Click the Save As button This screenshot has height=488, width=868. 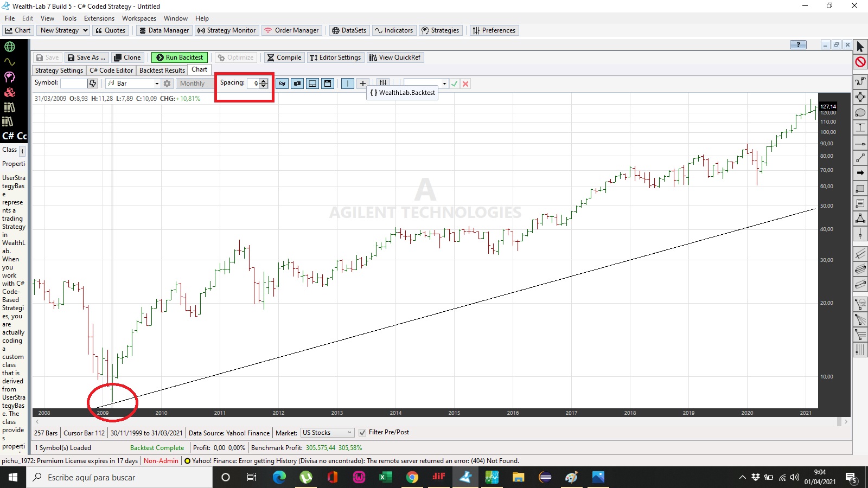coord(86,57)
